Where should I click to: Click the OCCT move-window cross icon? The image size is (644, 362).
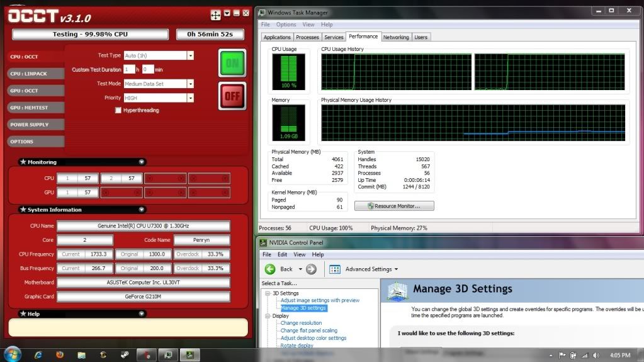tap(216, 15)
